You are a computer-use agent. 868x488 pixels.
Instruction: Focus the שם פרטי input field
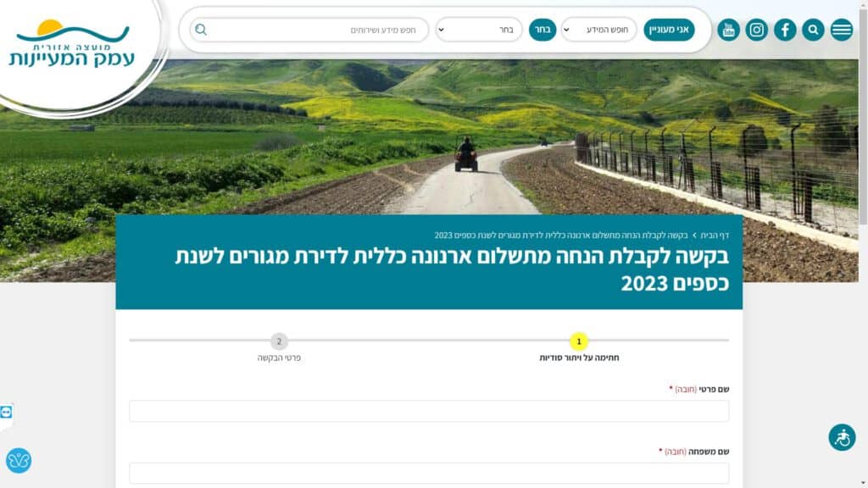[x=429, y=411]
